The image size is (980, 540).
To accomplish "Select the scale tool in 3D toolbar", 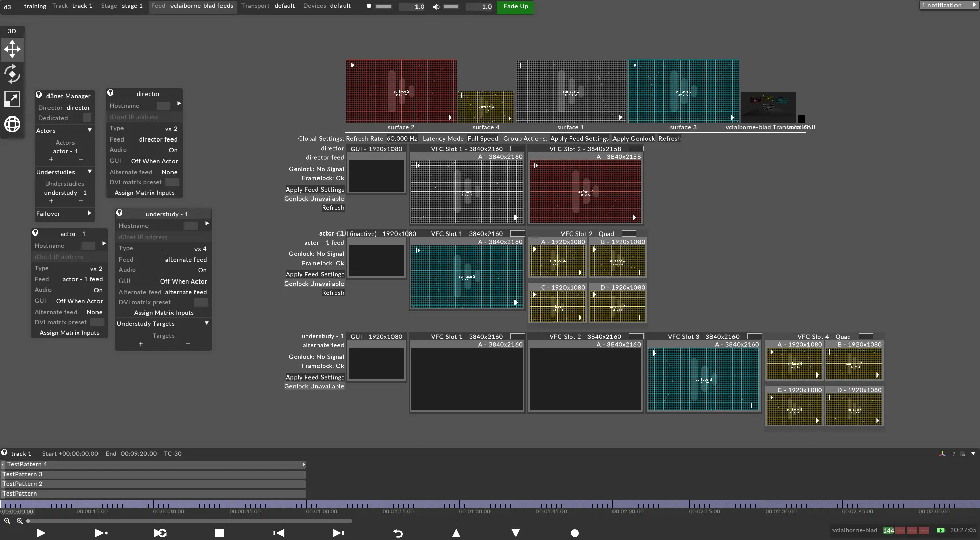I will click(x=12, y=99).
